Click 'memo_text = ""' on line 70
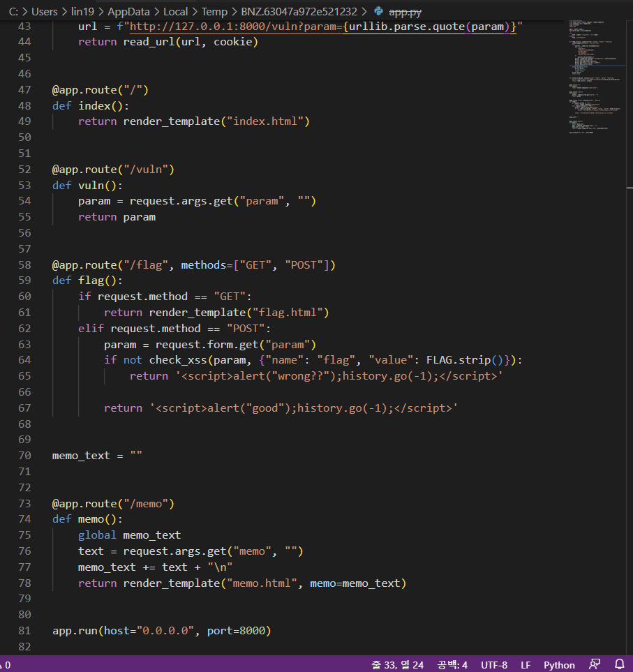This screenshot has width=633, height=672. pyautogui.click(x=97, y=456)
